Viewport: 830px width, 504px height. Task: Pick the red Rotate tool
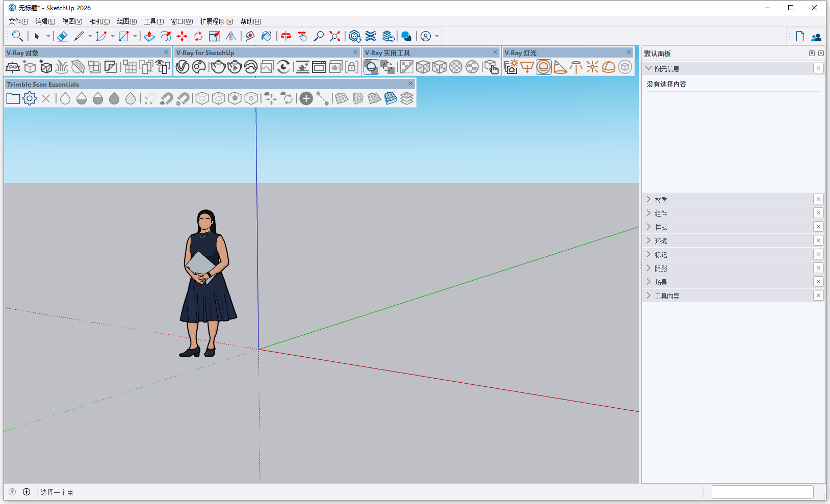click(x=198, y=36)
